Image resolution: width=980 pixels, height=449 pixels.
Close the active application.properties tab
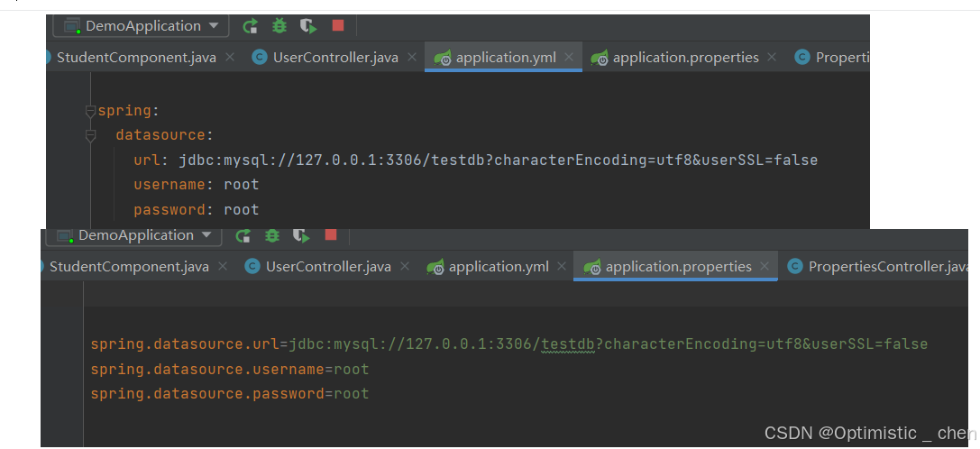pyautogui.click(x=765, y=267)
